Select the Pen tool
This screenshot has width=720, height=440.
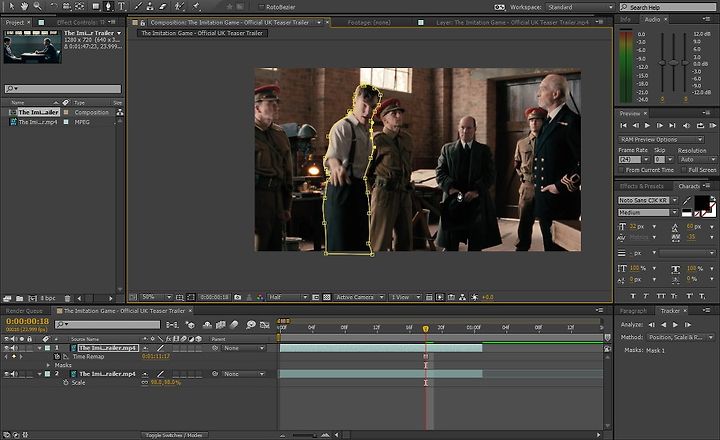[108, 6]
